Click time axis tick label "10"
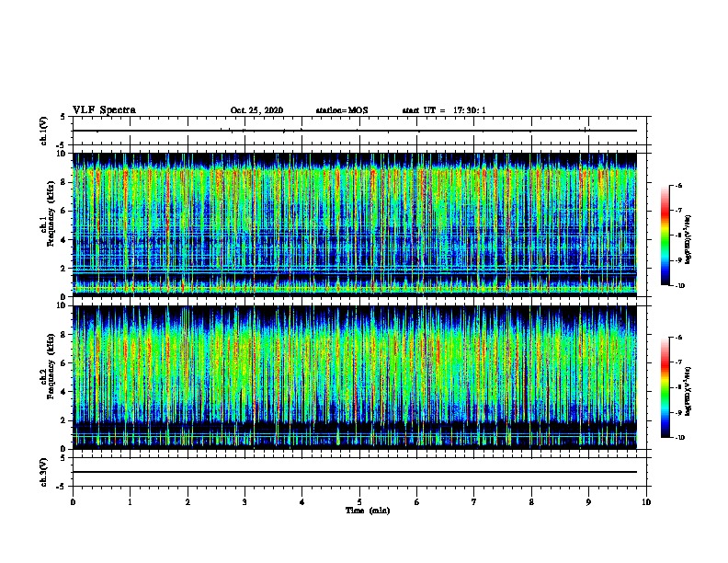728x563 pixels. coord(646,502)
